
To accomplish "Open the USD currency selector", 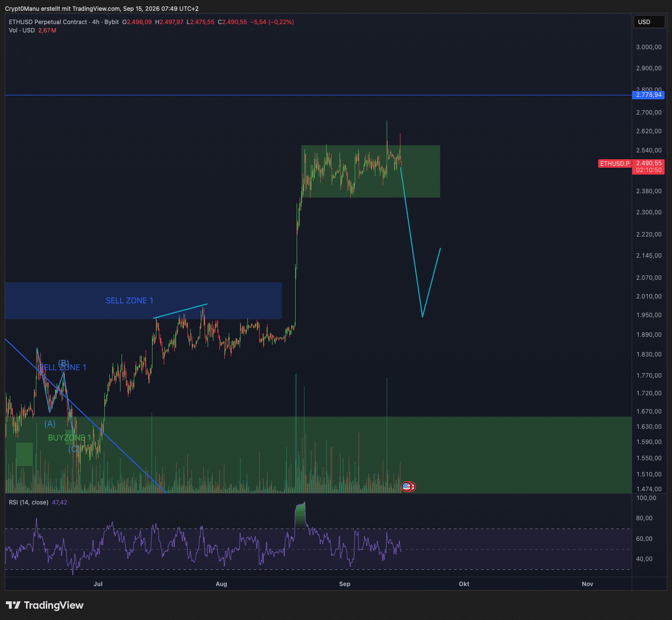I will pos(649,22).
